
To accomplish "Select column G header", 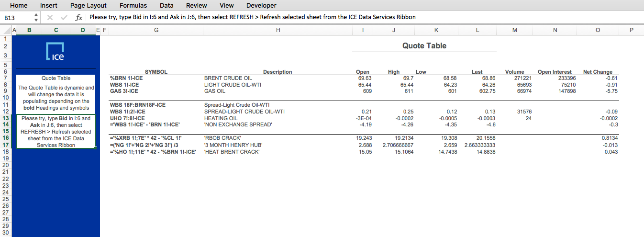I will 156,30.
